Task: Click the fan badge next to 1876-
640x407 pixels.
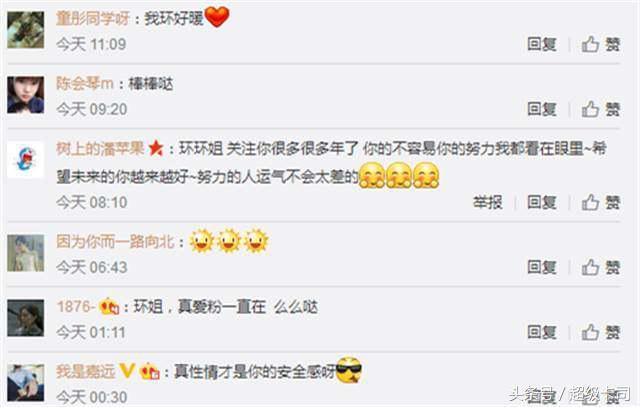Action: pos(109,307)
